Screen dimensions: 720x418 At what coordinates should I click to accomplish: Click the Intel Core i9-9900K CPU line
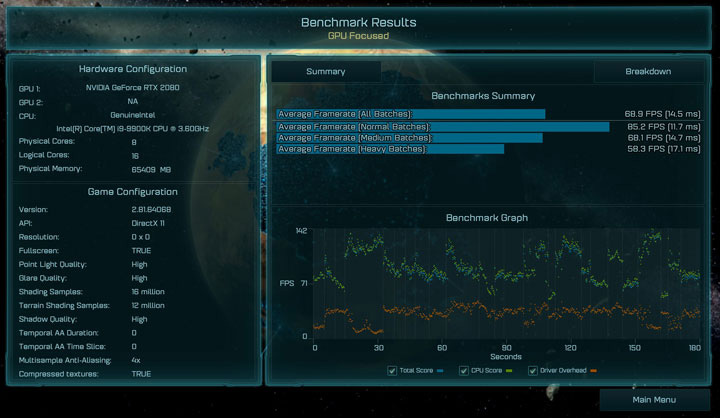pos(133,129)
